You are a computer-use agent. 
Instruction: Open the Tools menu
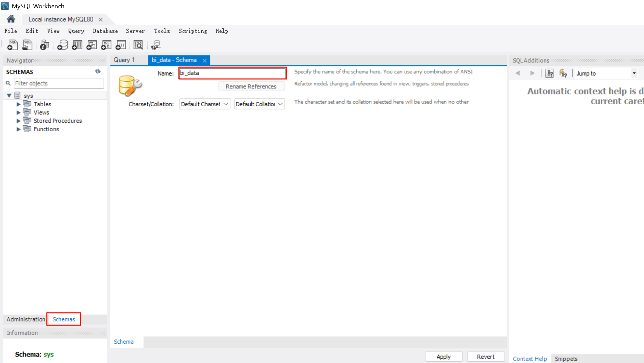162,31
